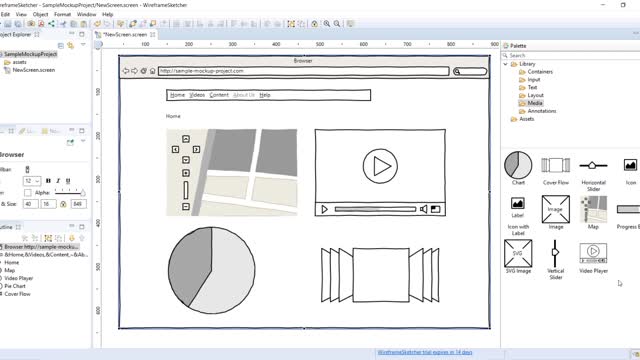Click the video player speaker volume icon

click(x=424, y=209)
